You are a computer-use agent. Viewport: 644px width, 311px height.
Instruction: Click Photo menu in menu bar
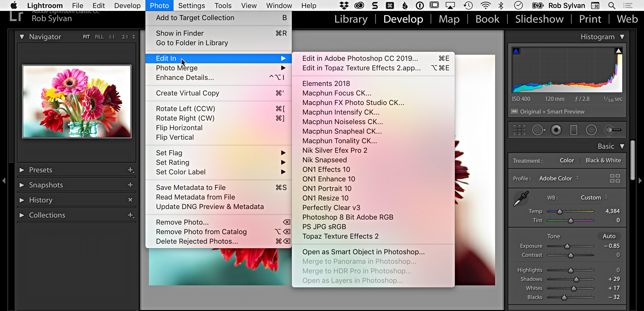(x=159, y=5)
